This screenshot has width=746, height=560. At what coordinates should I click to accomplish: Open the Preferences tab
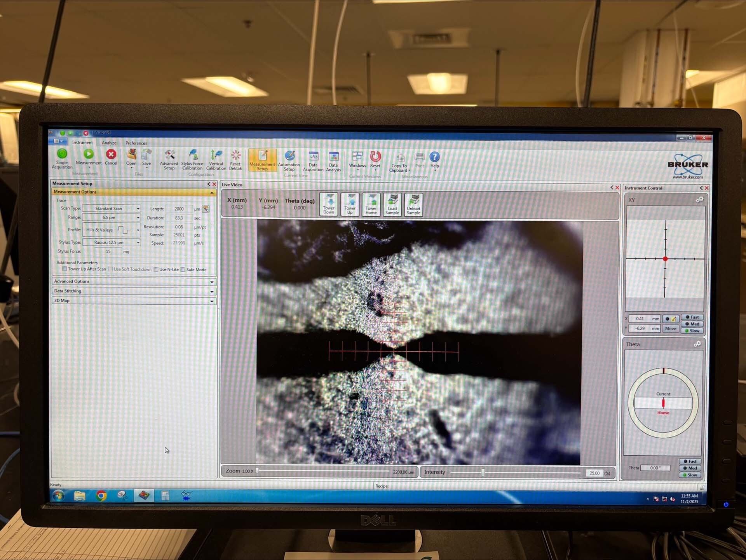(136, 143)
